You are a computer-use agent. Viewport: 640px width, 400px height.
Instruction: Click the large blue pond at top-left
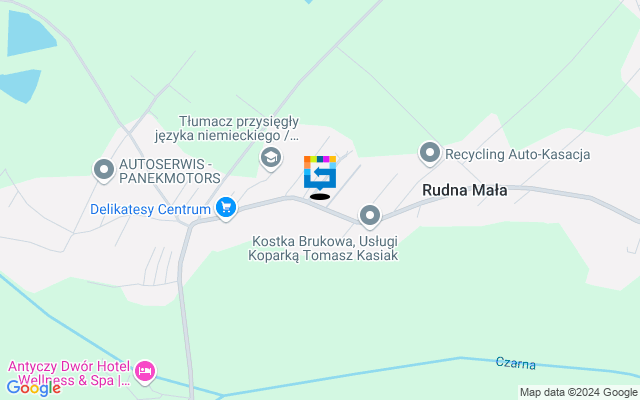29,33
